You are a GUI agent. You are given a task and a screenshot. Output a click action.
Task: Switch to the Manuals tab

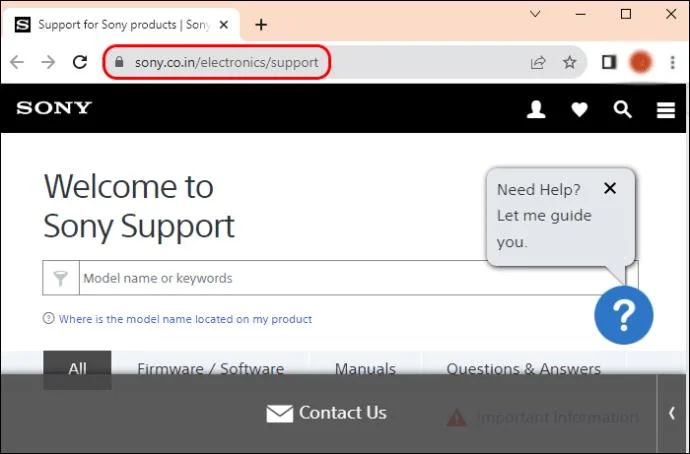365,369
